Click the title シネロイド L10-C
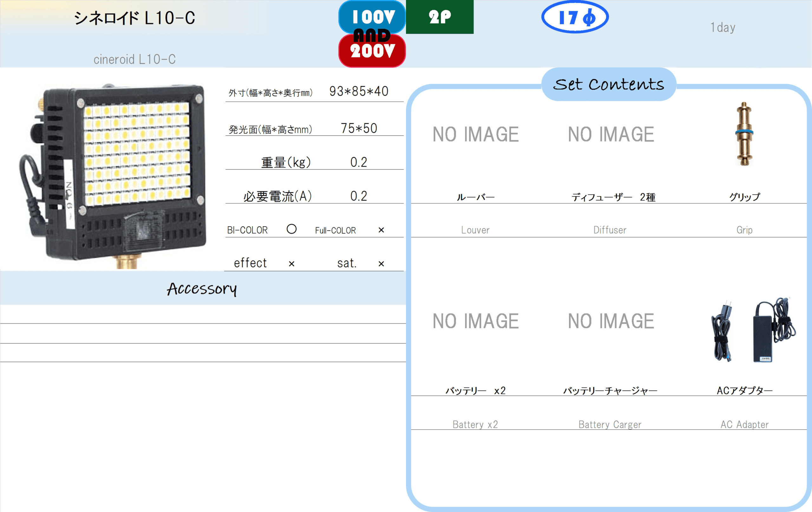 point(134,18)
